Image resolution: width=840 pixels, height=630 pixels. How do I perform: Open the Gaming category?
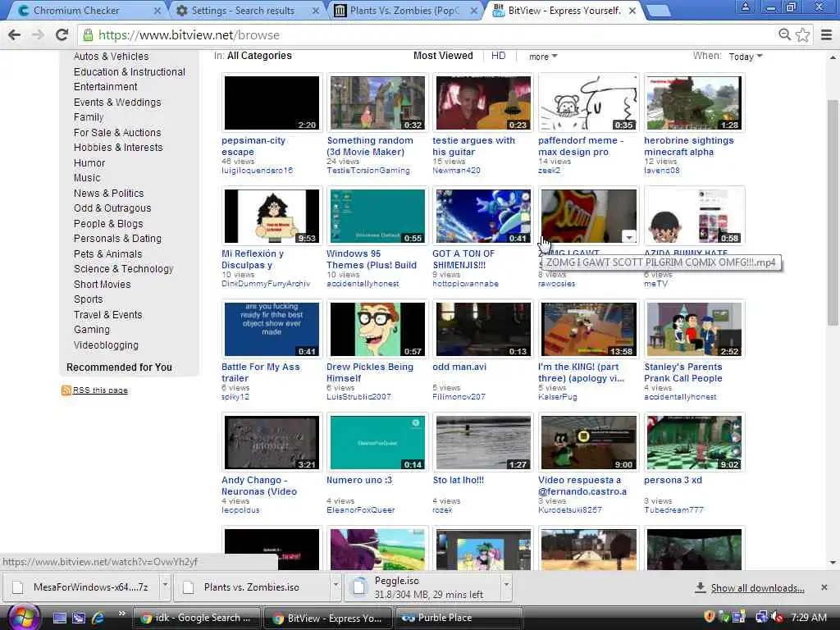tap(92, 330)
